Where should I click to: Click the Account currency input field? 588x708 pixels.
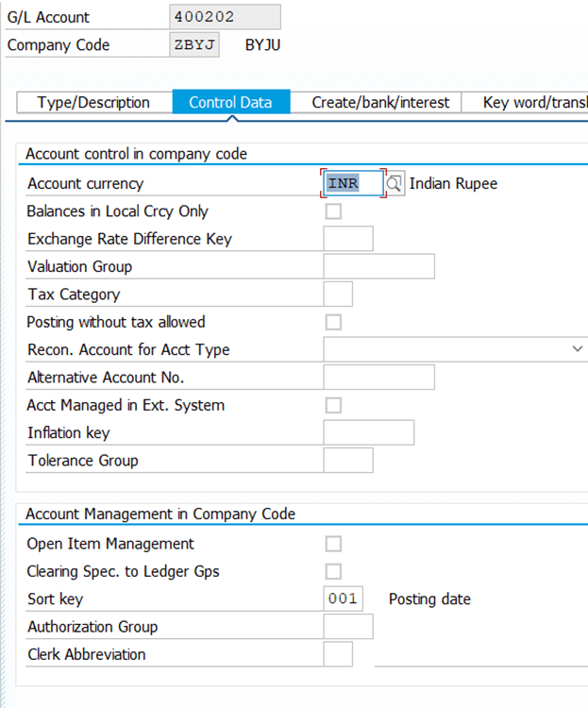pyautogui.click(x=352, y=183)
